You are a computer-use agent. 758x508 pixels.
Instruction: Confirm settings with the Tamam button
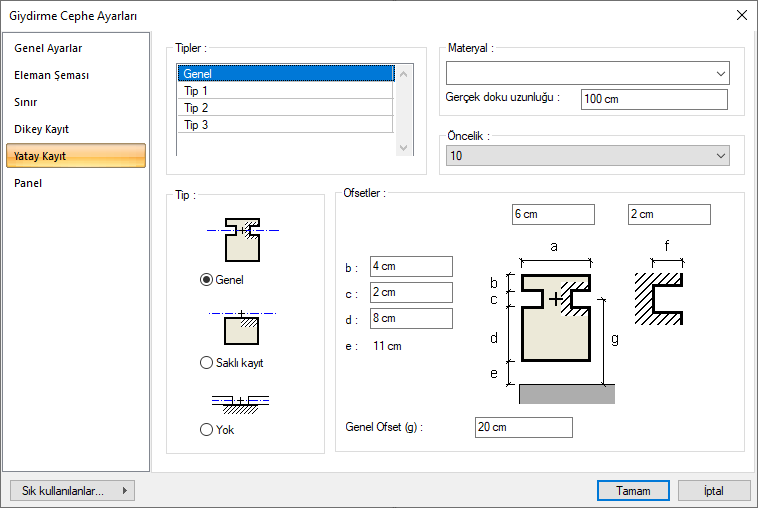[633, 491]
